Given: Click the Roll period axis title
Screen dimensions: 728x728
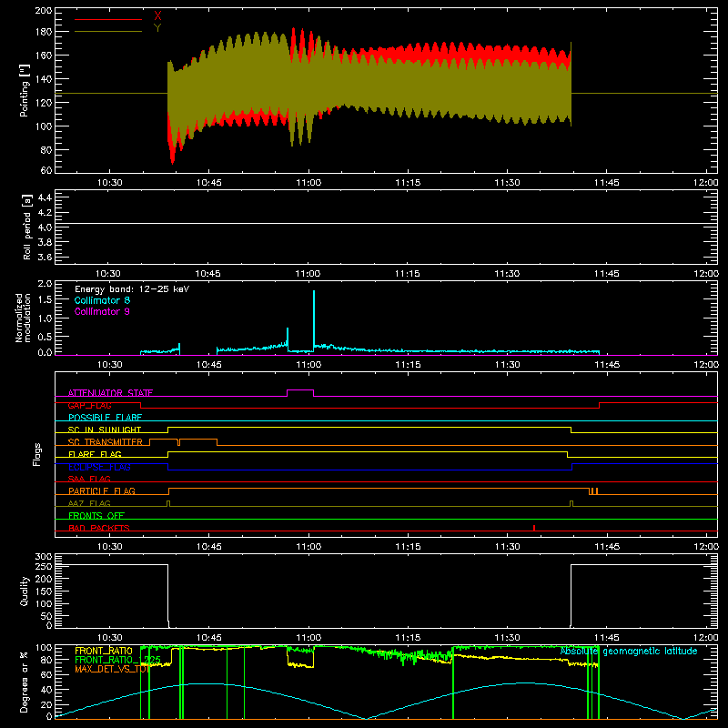Looking at the screenshot, I should [26, 227].
